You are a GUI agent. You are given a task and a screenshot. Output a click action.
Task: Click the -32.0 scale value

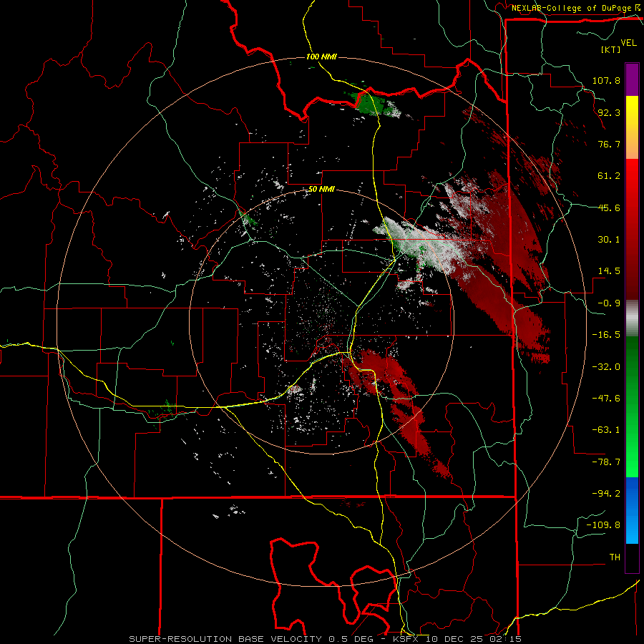(x=606, y=367)
